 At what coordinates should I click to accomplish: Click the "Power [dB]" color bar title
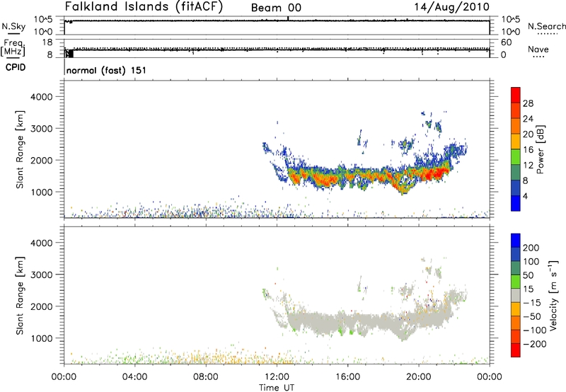pyautogui.click(x=540, y=150)
